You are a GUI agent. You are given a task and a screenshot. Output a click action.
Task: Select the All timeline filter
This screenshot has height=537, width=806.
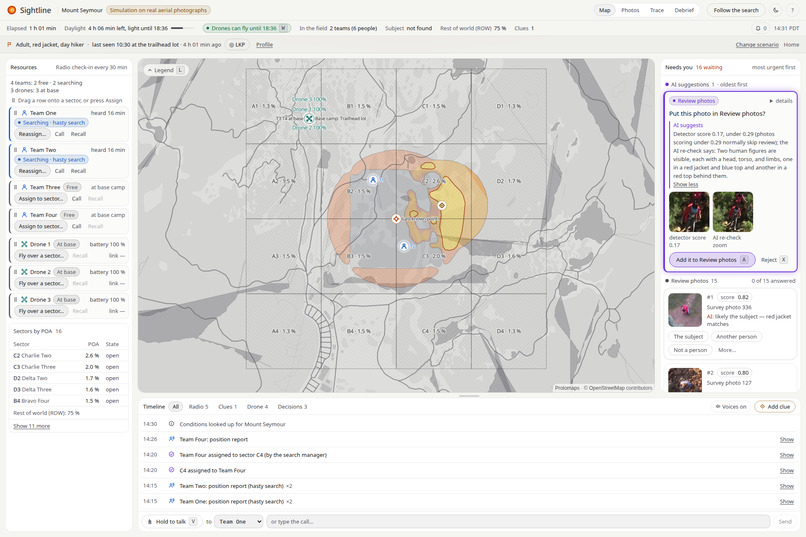175,406
